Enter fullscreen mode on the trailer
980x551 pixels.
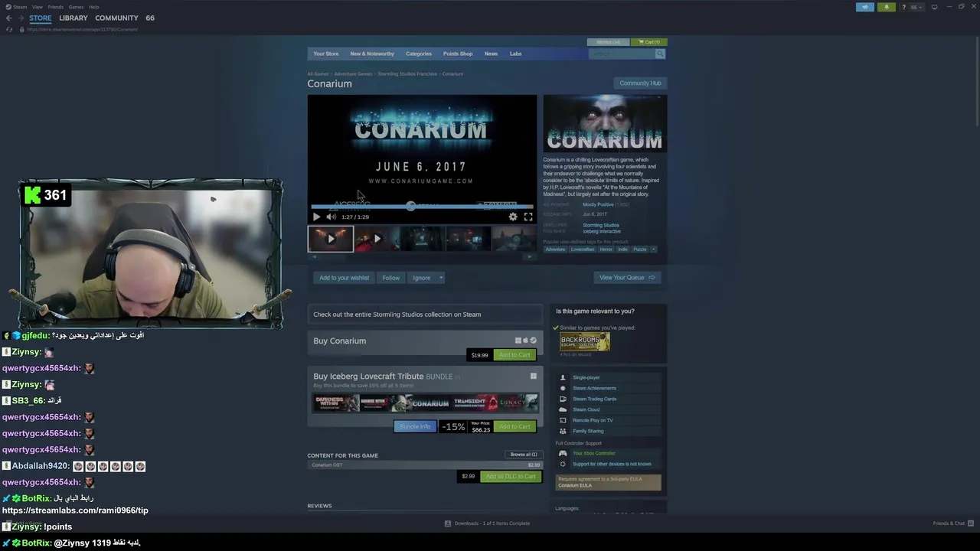(528, 217)
